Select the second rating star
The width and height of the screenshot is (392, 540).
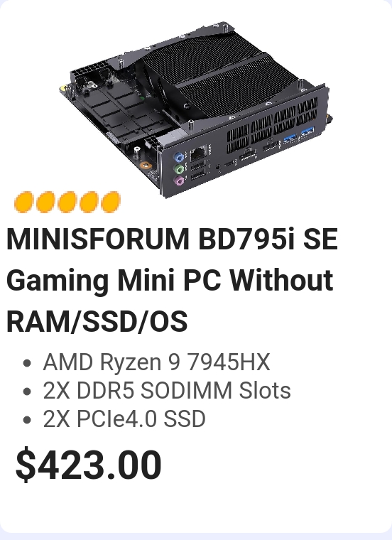coord(45,202)
